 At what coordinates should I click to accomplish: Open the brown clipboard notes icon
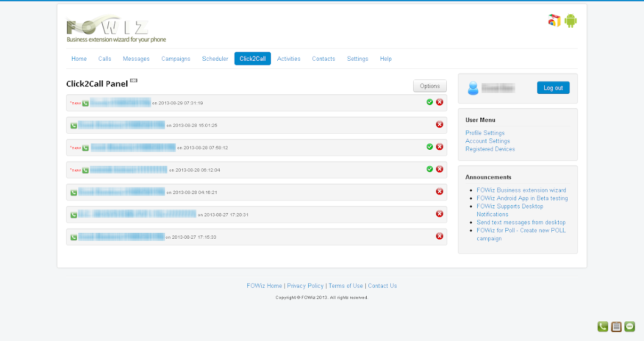click(x=616, y=327)
